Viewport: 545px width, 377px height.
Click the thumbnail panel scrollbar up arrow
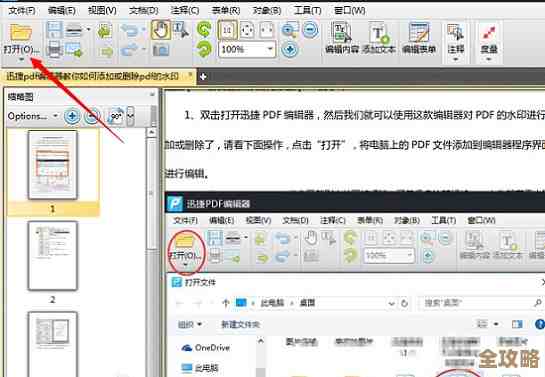(151, 132)
